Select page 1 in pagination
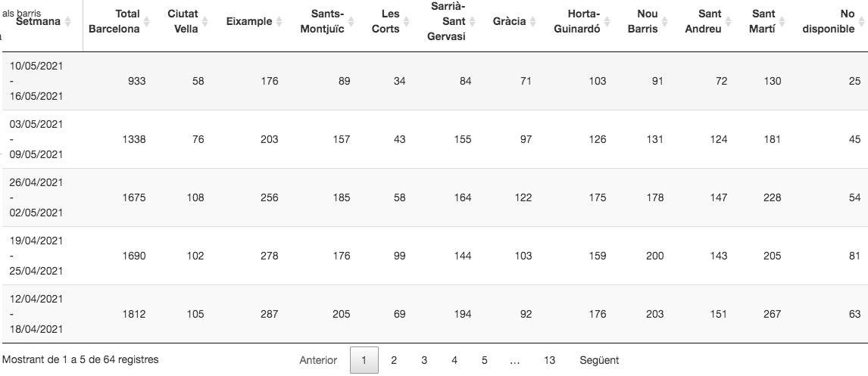The image size is (868, 376). (364, 360)
